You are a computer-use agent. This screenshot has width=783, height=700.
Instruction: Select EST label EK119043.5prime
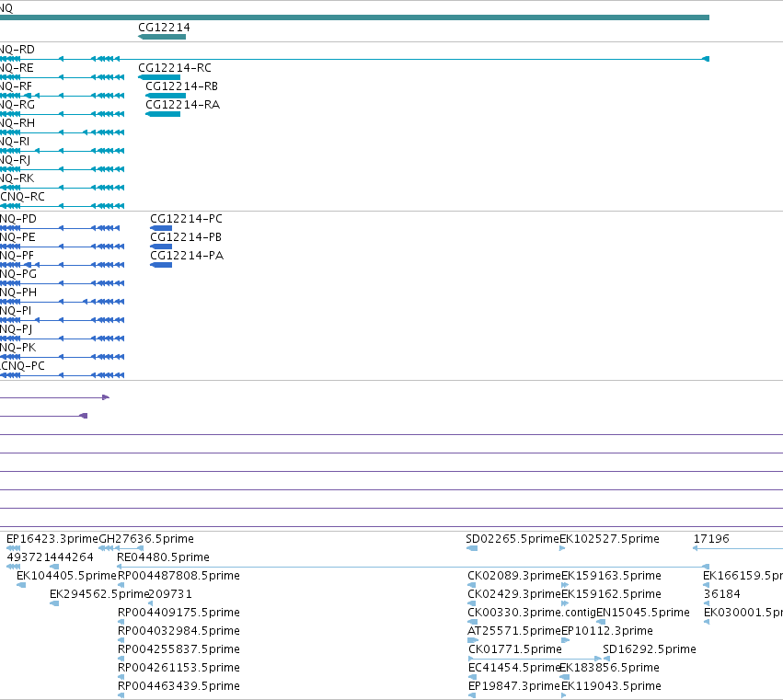click(x=611, y=686)
